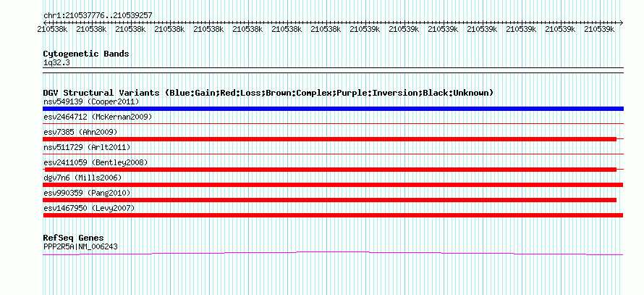Select the blue nsv549139 gain bar
The width and height of the screenshot is (644, 295).
click(x=333, y=109)
